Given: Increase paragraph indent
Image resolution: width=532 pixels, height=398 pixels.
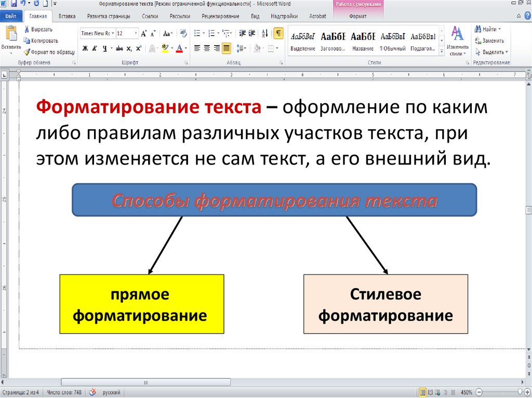Looking at the screenshot, I should pos(252,33).
